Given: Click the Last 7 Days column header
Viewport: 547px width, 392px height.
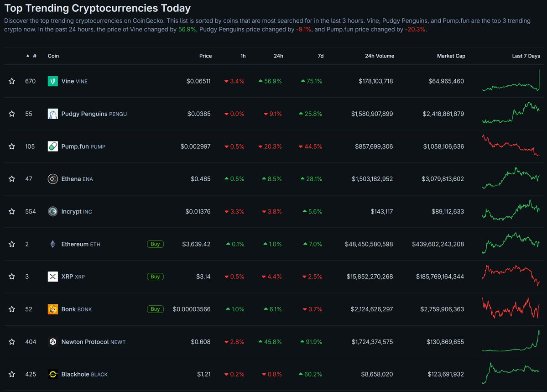Looking at the screenshot, I should pos(526,56).
